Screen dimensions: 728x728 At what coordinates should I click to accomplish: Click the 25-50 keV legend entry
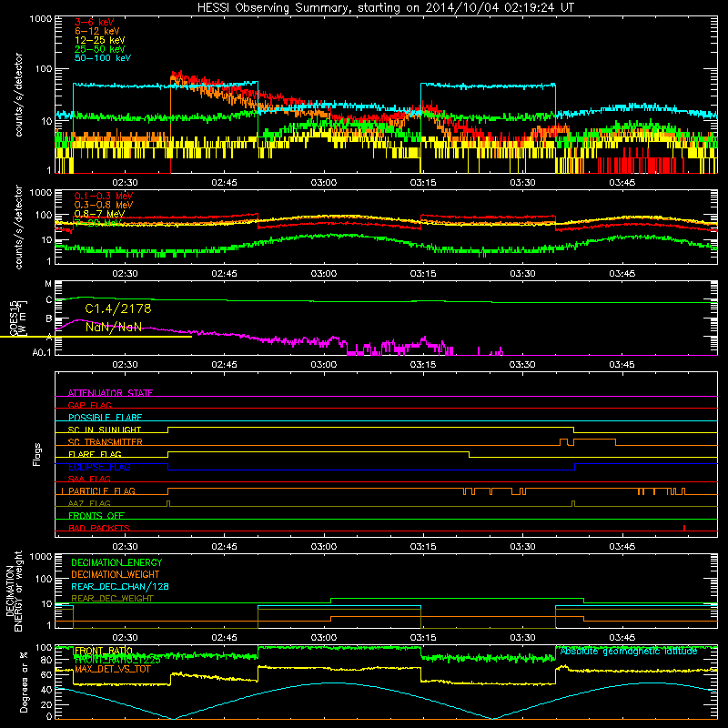pos(100,49)
